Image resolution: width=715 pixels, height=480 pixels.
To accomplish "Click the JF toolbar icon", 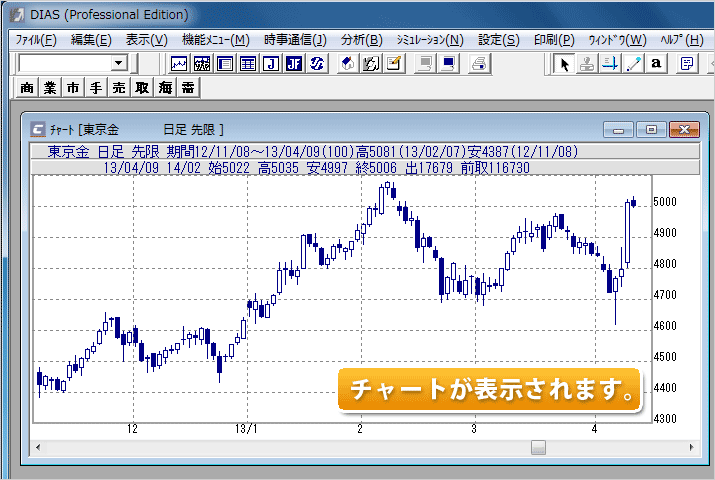I will coord(293,64).
